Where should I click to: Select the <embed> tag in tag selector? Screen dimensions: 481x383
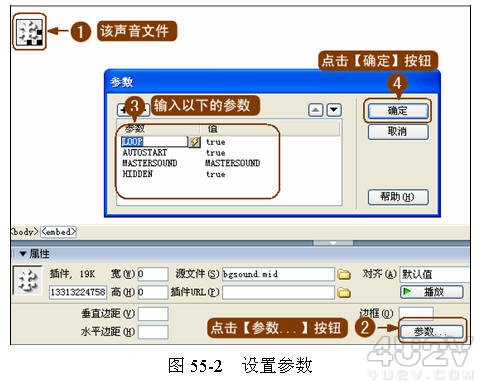[58, 232]
